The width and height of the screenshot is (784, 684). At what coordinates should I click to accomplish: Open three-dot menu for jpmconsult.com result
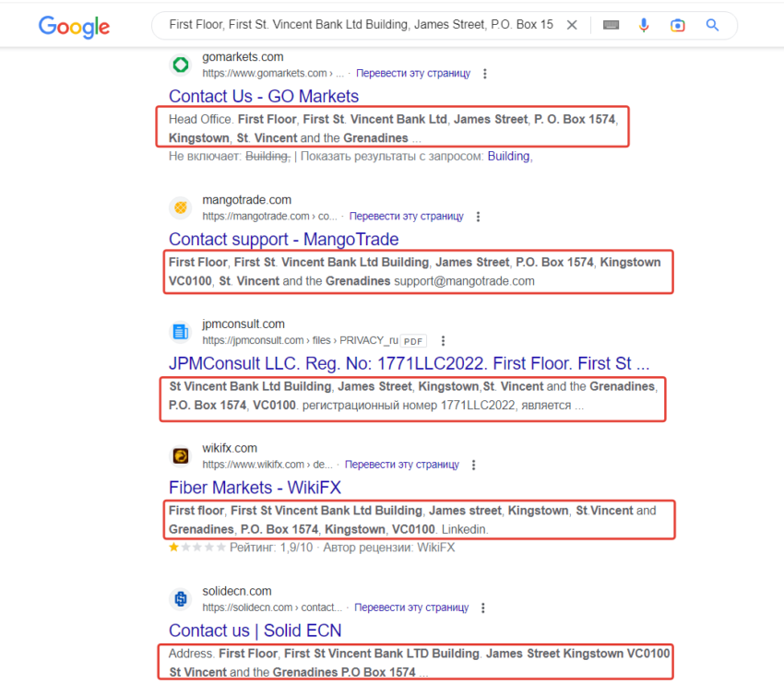coord(444,340)
